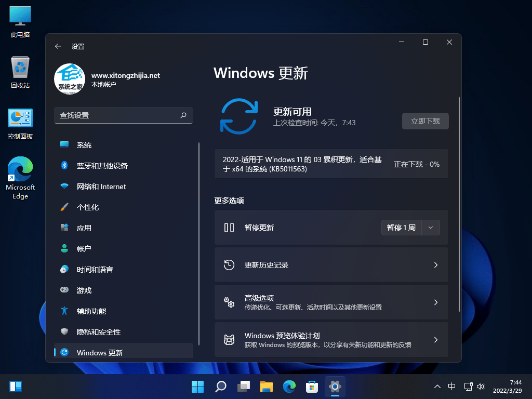
Task: Select the 蓝牙和其他设备 Bluetooth icon
Action: (x=64, y=166)
